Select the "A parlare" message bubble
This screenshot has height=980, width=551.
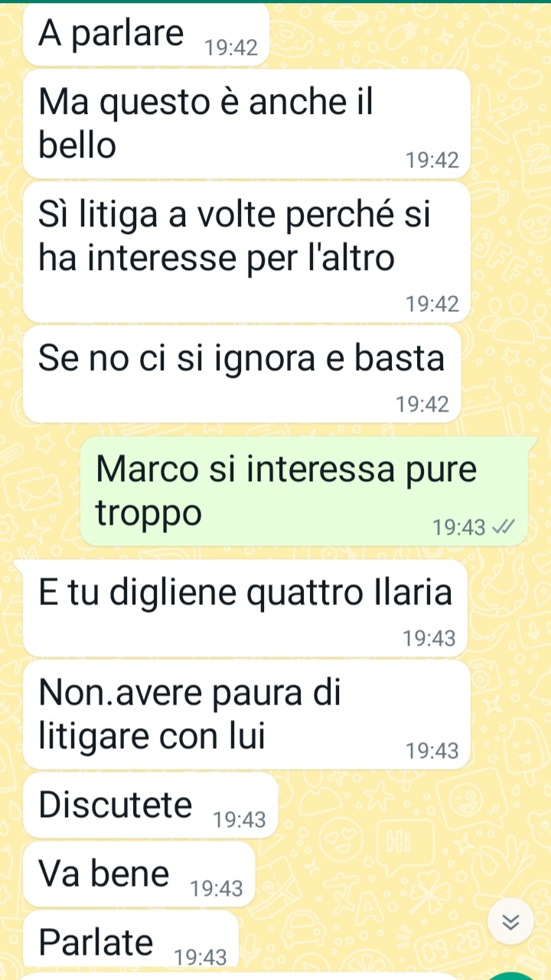(x=146, y=35)
